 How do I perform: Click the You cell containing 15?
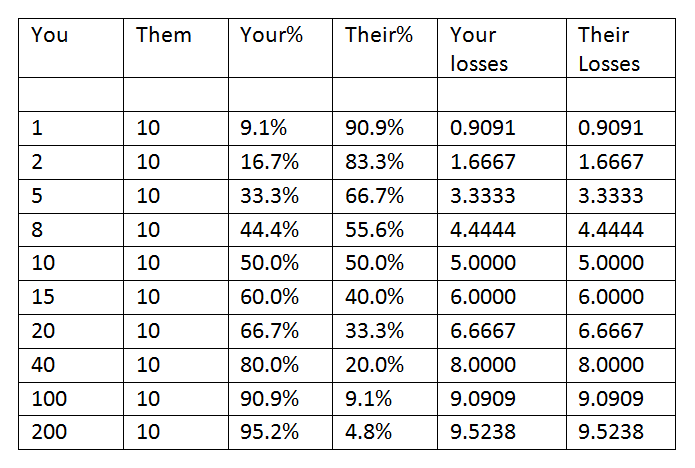[71, 297]
